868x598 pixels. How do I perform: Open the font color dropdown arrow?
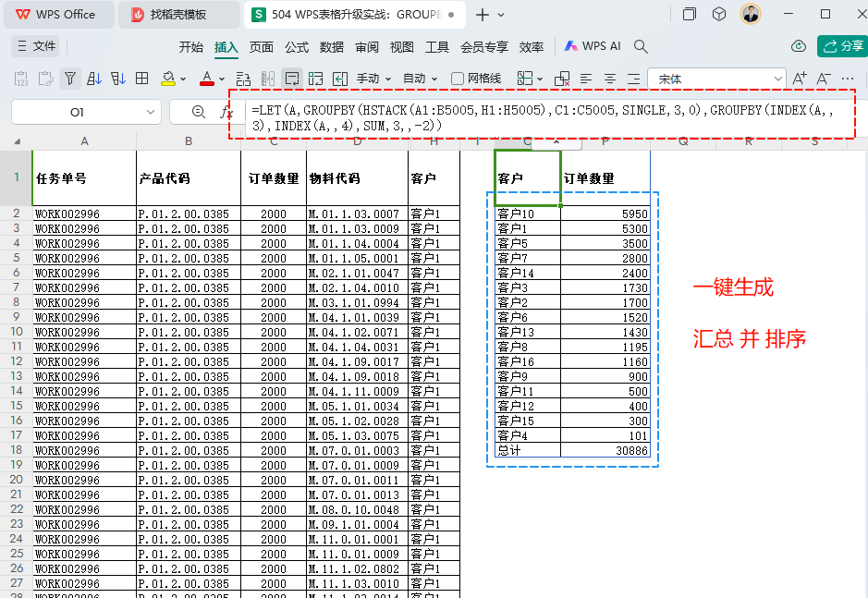222,79
